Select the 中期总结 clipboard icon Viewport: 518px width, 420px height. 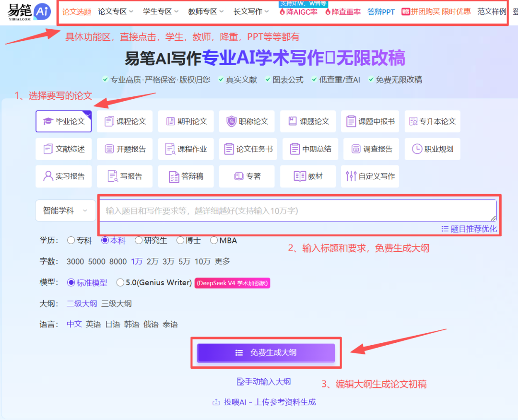pyautogui.click(x=294, y=149)
